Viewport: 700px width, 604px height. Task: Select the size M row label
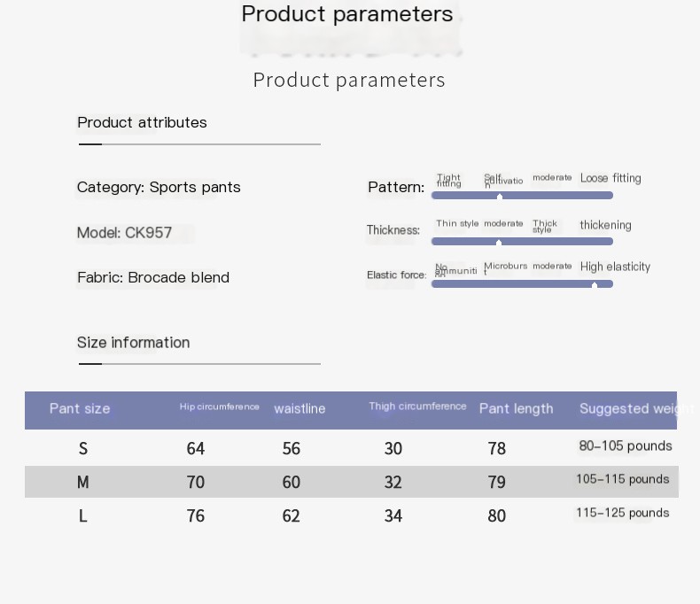[x=83, y=482]
